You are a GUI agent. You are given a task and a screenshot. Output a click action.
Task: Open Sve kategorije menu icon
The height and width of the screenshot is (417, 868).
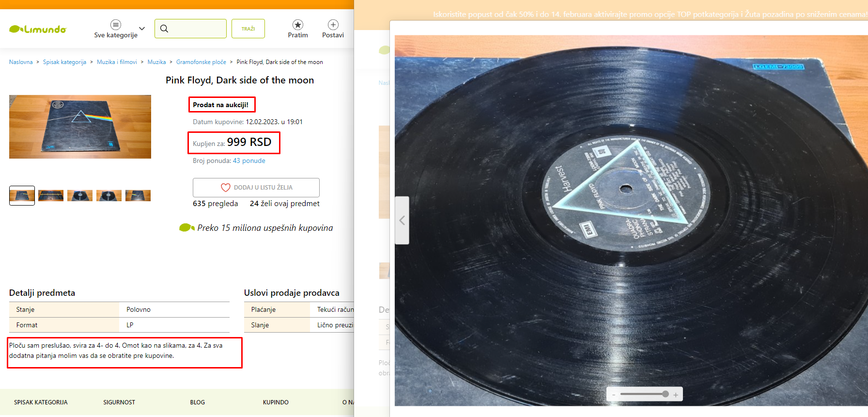coord(116,25)
